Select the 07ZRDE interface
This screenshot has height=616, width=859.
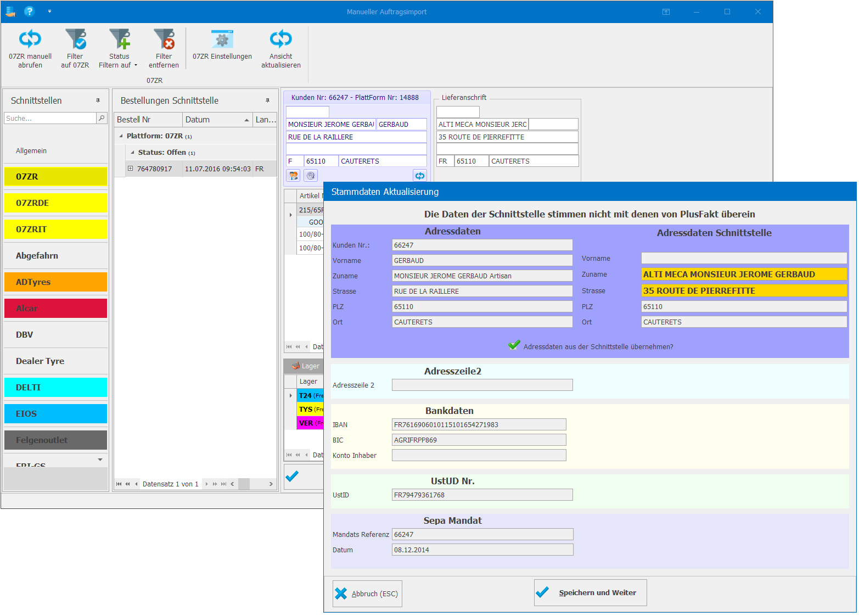pos(55,203)
